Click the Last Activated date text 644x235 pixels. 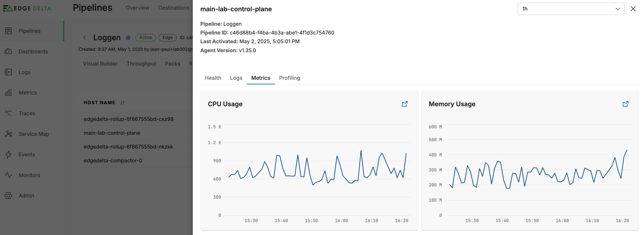[269, 41]
